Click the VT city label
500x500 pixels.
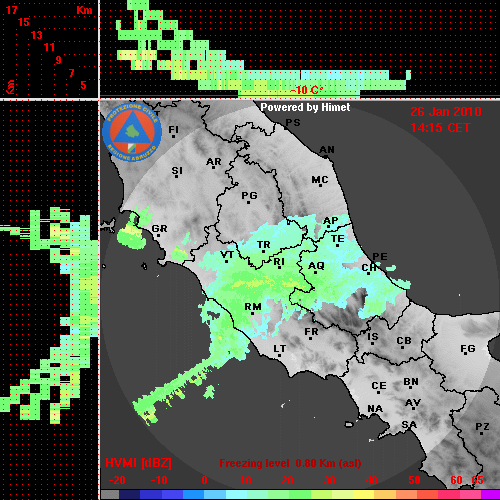227,255
